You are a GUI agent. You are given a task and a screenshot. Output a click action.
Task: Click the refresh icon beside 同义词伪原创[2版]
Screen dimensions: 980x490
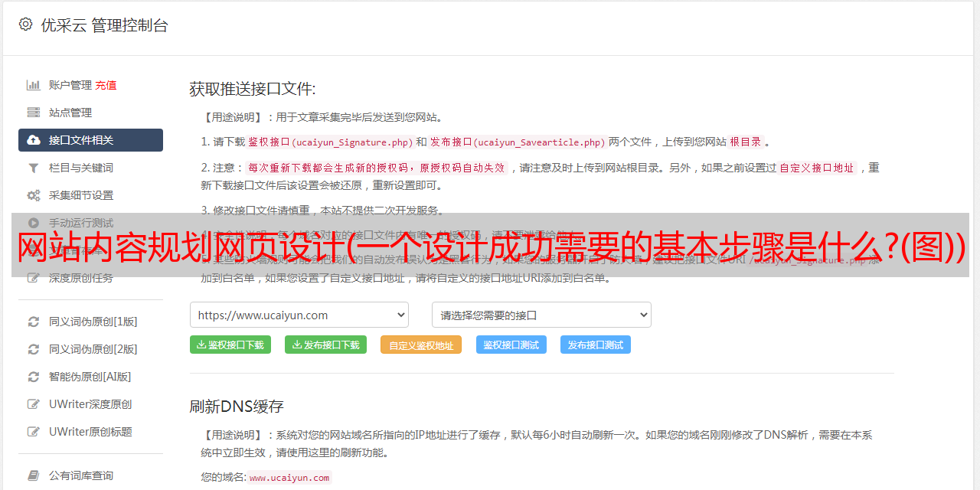point(34,349)
